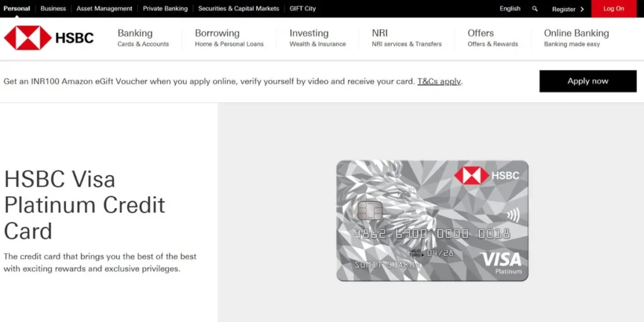The height and width of the screenshot is (322, 644).
Task: Click the red Log On button
Action: [x=614, y=9]
